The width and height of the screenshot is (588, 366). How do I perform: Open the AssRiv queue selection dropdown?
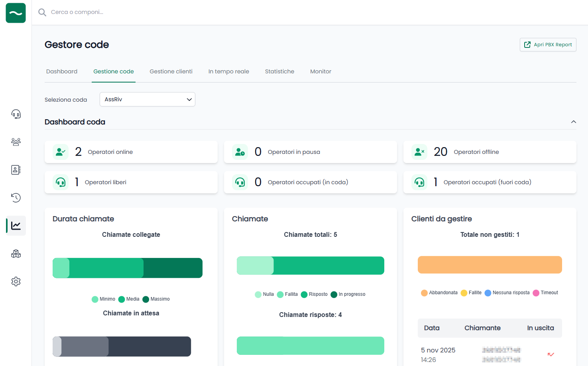click(147, 99)
